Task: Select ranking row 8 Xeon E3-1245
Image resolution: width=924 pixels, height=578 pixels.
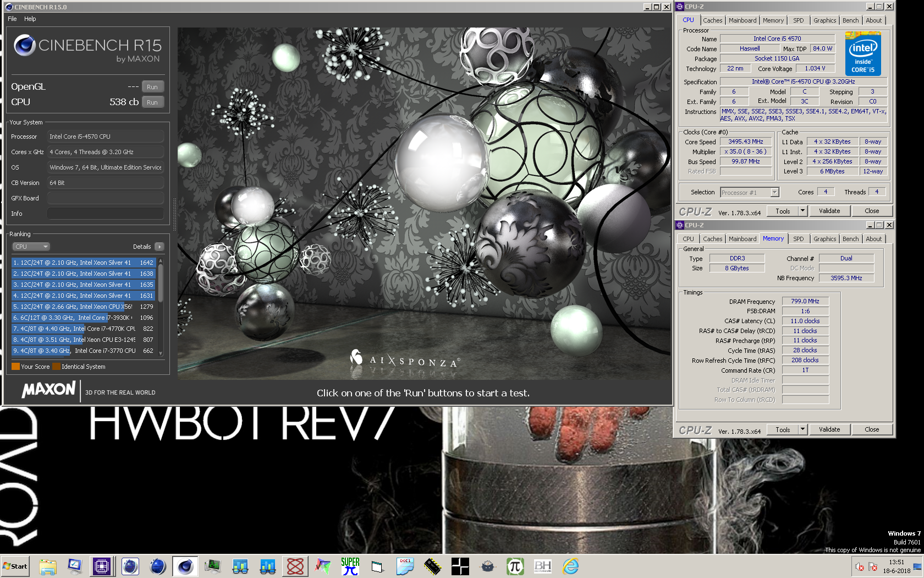Action: pyautogui.click(x=84, y=340)
